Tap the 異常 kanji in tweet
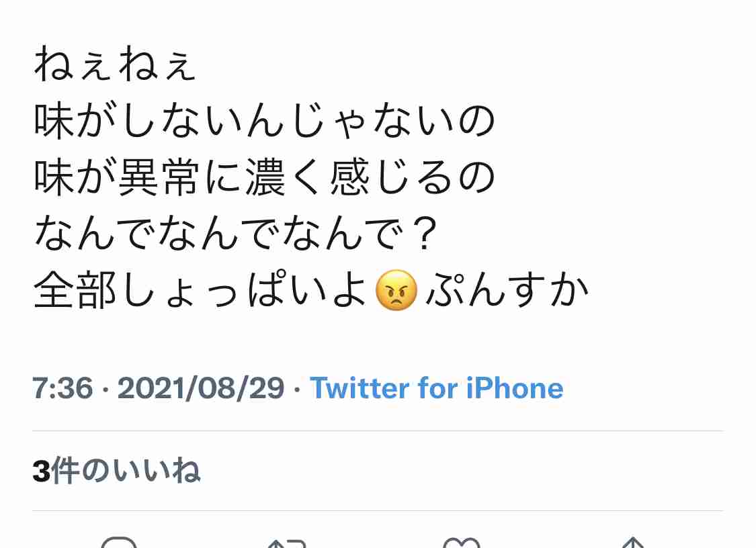 coord(158,177)
